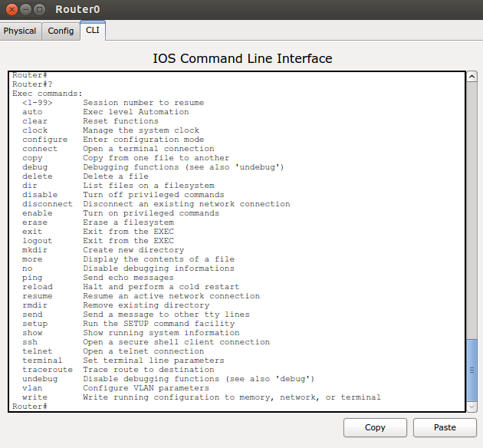The width and height of the screenshot is (483, 448).
Task: Click the 'write' command description line
Action: click(x=231, y=397)
